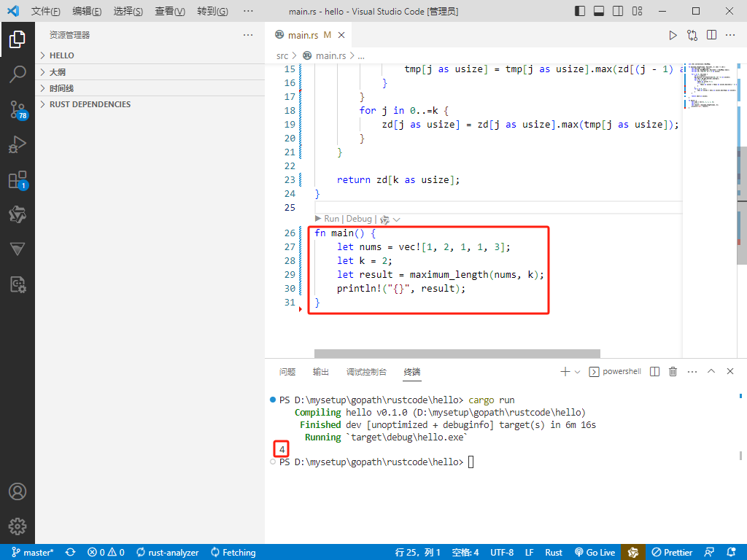Open the Accounts menu icon
This screenshot has width=747, height=560.
[18, 491]
